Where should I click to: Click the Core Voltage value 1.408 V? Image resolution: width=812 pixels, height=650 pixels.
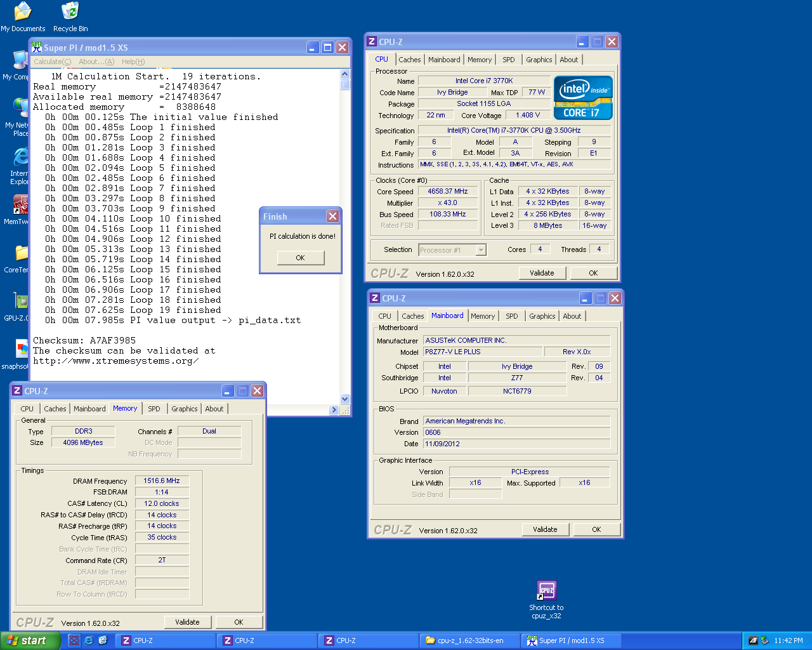click(528, 115)
